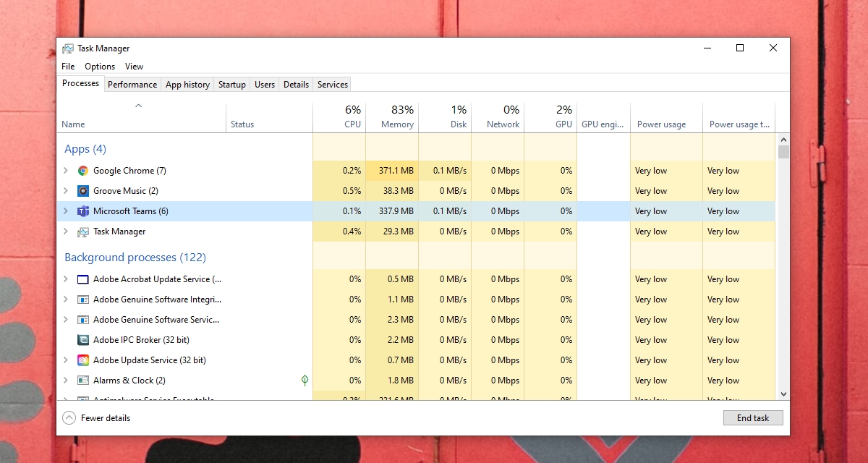Expand the Google Chrome (7) process group
The width and height of the screenshot is (868, 463).
click(x=66, y=171)
